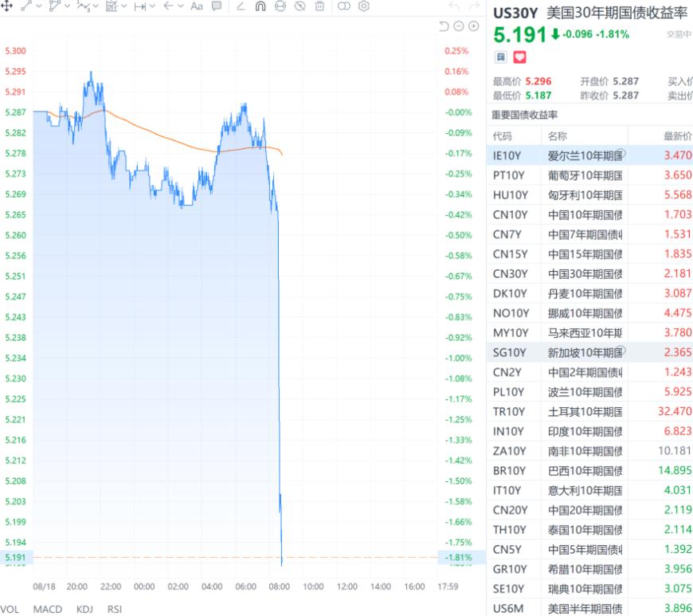Screen dimensions: 693x616
Task: Choose the Aa text annotation tool
Action: click(196, 6)
